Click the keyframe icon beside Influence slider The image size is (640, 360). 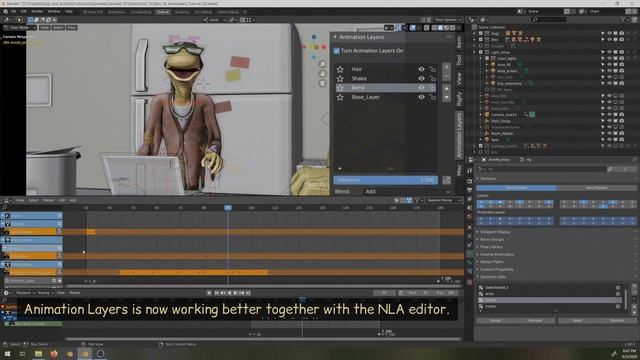click(x=447, y=180)
